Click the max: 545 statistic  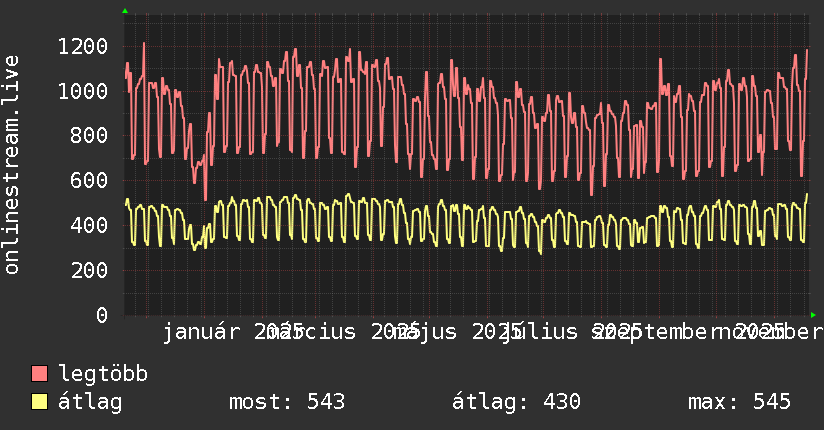click(739, 402)
